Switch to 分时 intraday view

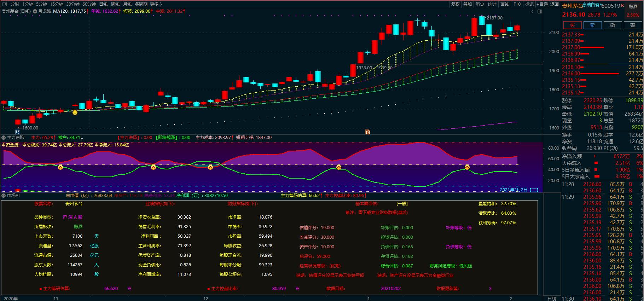[15, 4]
